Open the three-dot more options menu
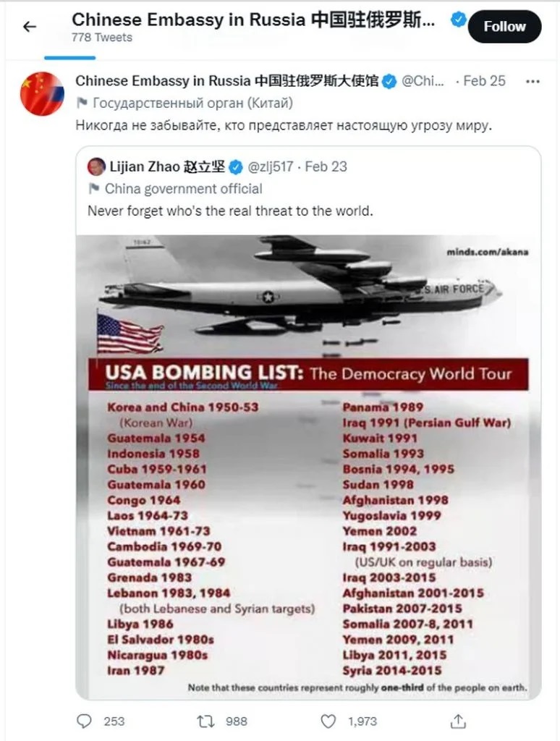Viewport: 560px width, 741px height. click(533, 82)
